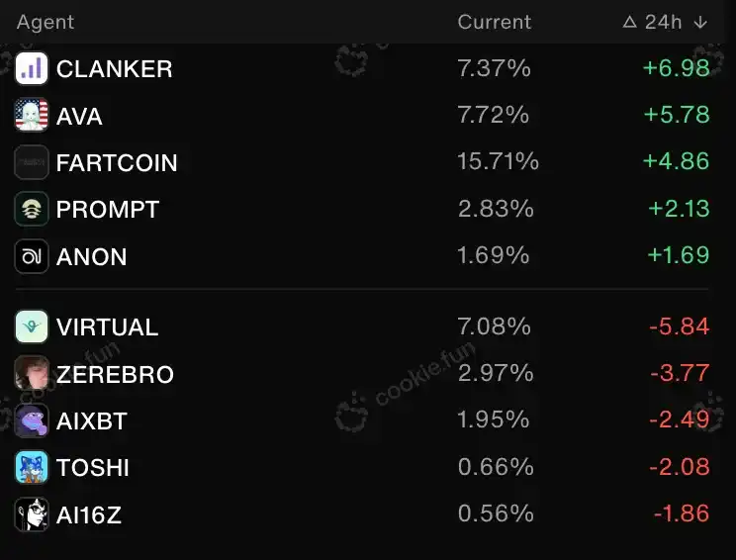Click the AI16Z avatar icon

tap(32, 514)
